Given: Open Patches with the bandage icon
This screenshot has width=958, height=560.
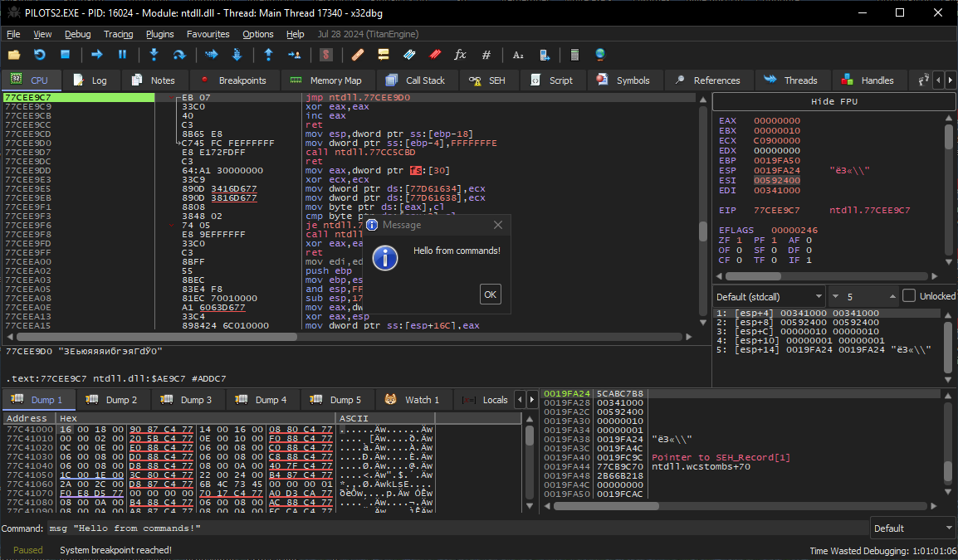Looking at the screenshot, I should click(358, 55).
